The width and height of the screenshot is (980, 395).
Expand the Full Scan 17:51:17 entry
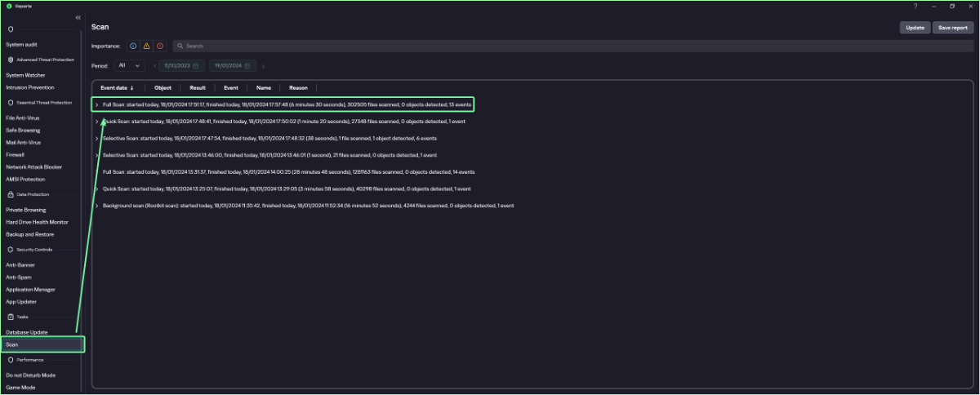pos(96,104)
